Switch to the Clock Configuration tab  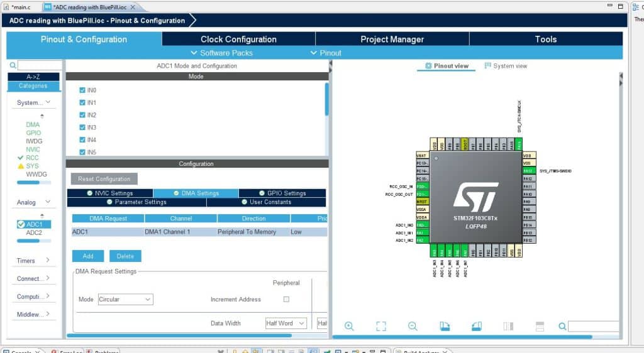238,40
